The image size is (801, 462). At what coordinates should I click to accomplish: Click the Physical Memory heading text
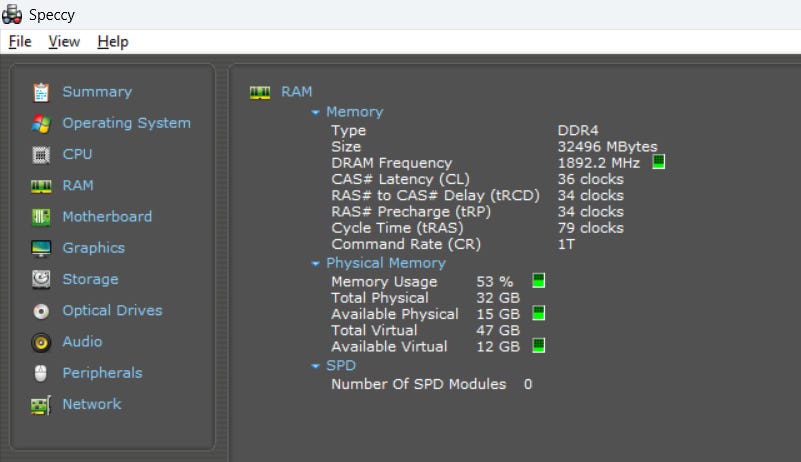coord(386,263)
